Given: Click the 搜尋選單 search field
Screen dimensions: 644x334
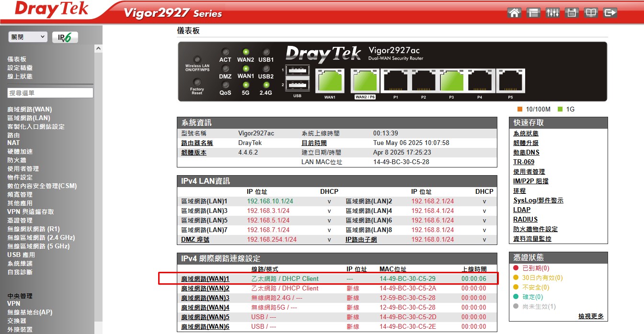Looking at the screenshot, I should [x=50, y=93].
